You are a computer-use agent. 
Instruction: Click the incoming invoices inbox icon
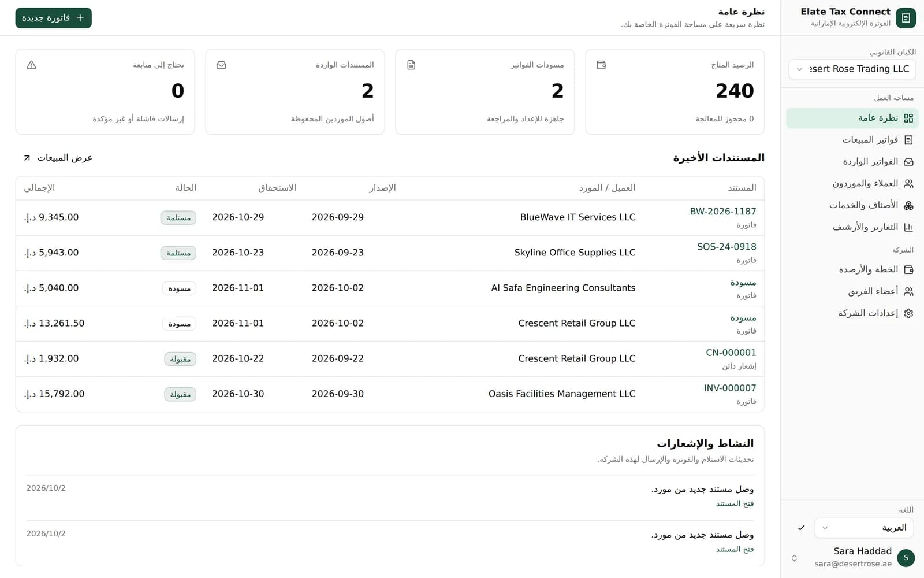point(908,162)
